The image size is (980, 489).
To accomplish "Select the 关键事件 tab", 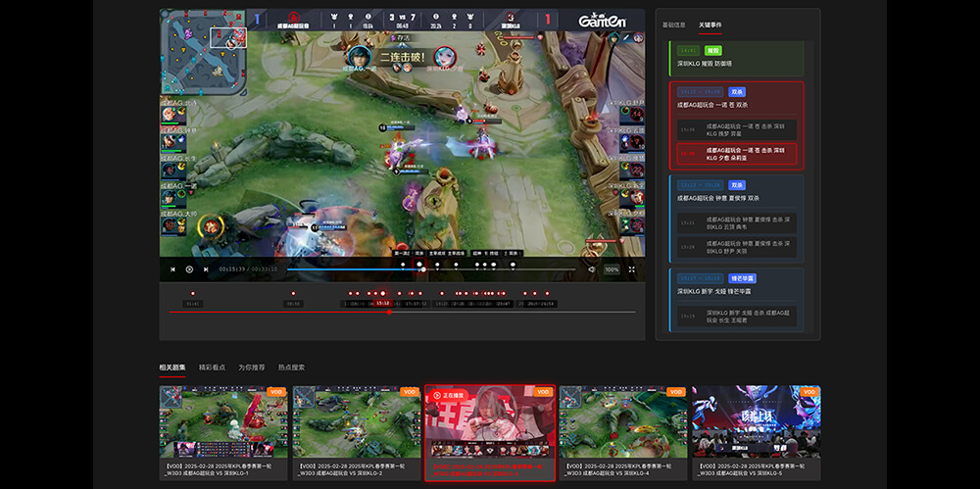I will click(710, 23).
